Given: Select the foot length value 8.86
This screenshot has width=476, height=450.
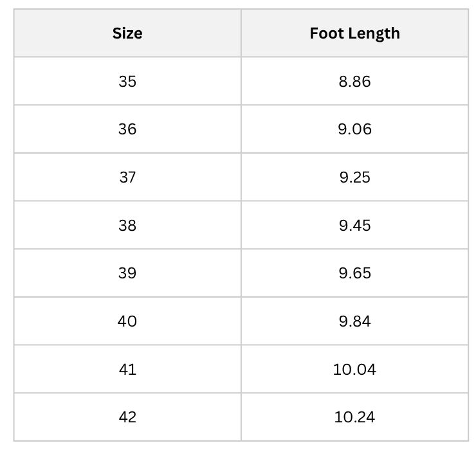Looking at the screenshot, I should pos(355,82).
